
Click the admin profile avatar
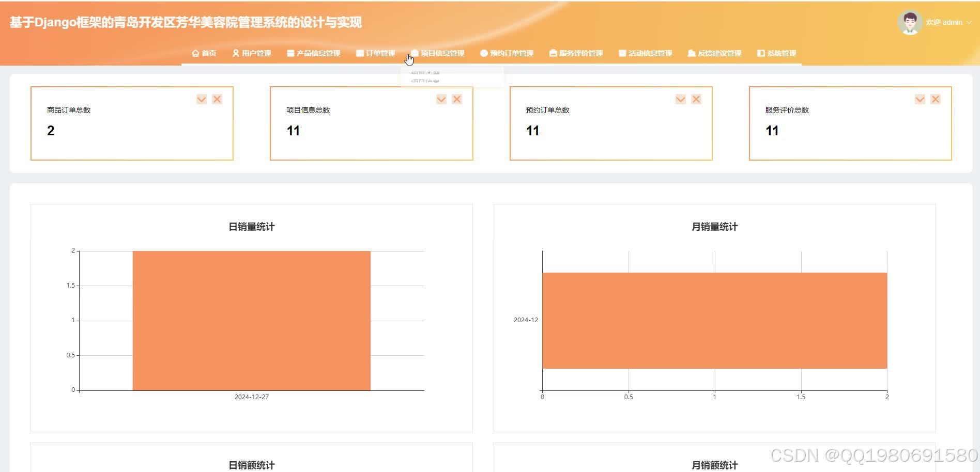click(910, 22)
